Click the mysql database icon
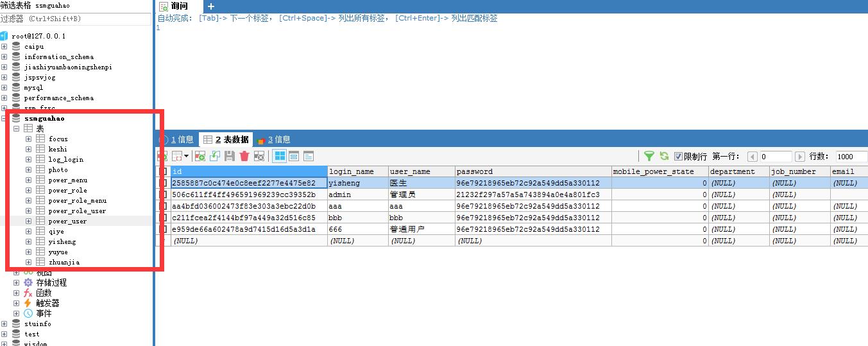The width and height of the screenshot is (868, 346). pos(16,87)
